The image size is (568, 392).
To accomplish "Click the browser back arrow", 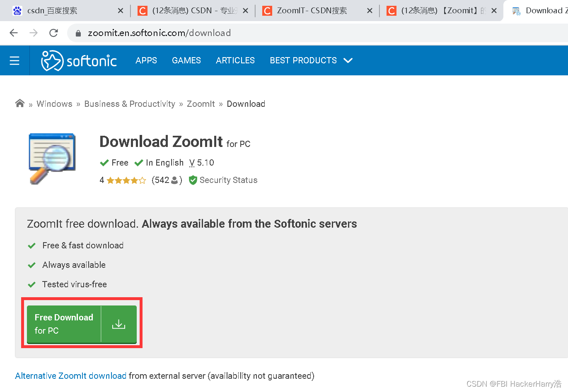I will point(13,33).
